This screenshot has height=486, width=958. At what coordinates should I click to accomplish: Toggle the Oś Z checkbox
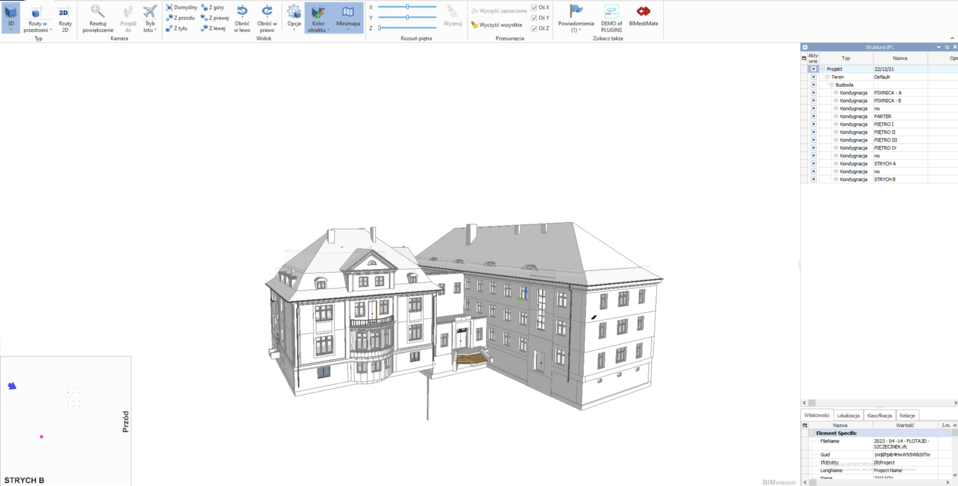535,28
